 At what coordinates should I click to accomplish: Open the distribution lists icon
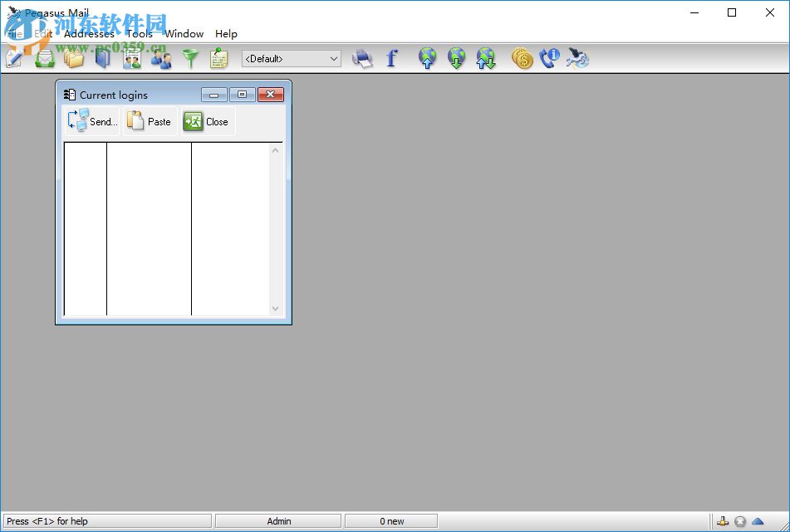(132, 58)
